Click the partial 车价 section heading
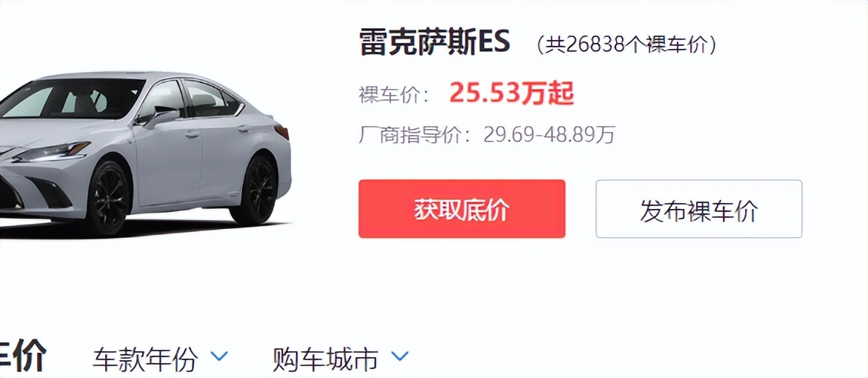Viewport: 868px width, 378px height. click(22, 357)
